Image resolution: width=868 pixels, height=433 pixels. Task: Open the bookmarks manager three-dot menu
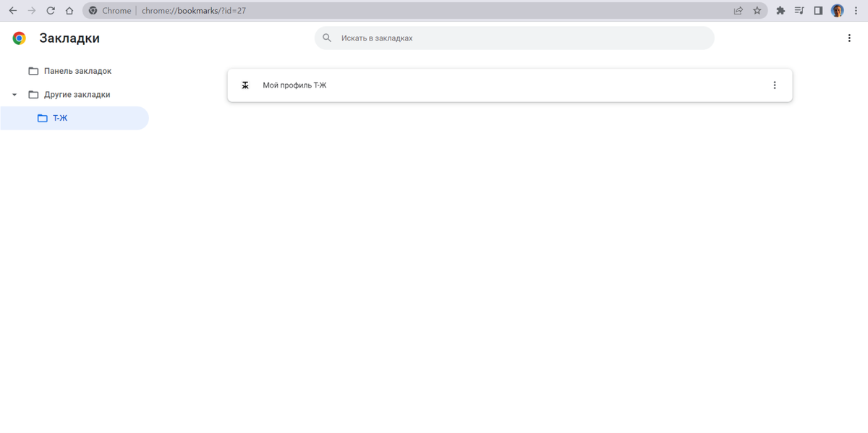coord(849,38)
